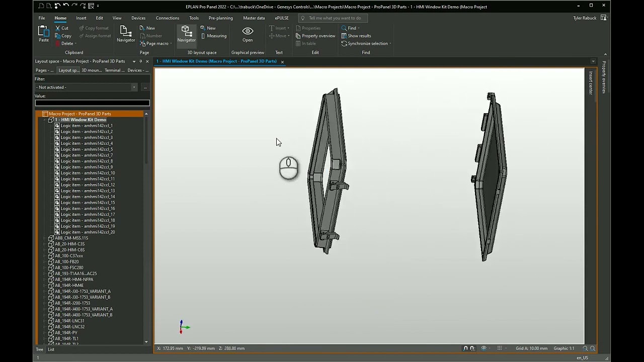This screenshot has width=644, height=362.
Task: Toggle object snap magnet in status bar
Action: 465,348
